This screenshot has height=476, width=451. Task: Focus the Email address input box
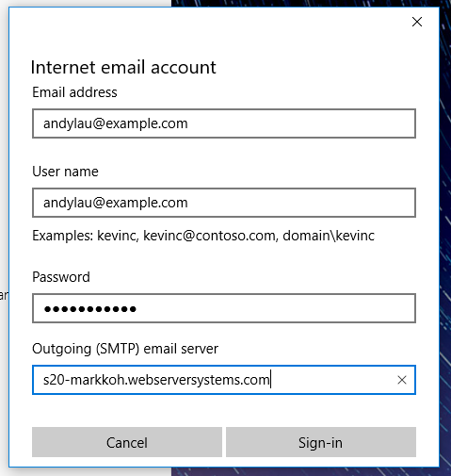click(224, 123)
